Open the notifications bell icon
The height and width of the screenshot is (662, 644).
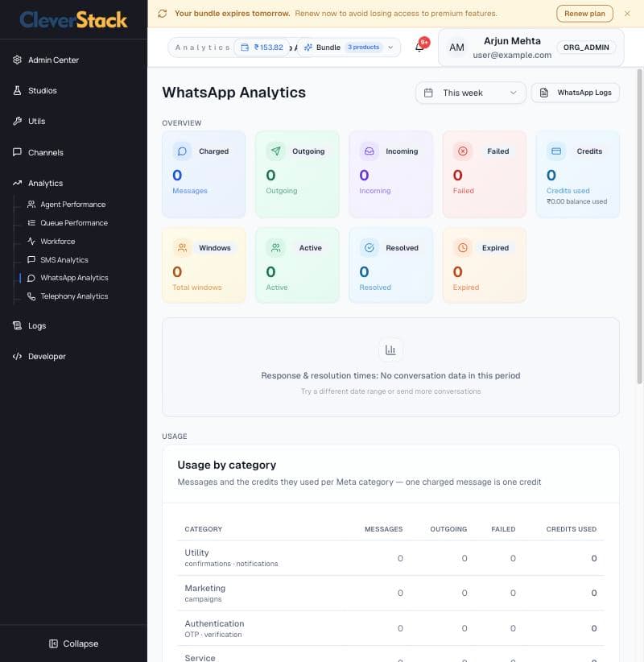tap(420, 47)
